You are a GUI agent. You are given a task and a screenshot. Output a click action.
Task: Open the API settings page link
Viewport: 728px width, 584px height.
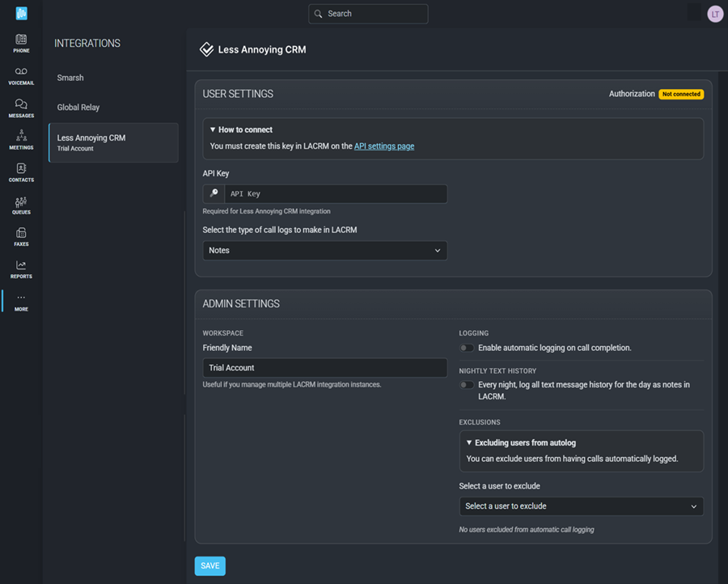[384, 146]
